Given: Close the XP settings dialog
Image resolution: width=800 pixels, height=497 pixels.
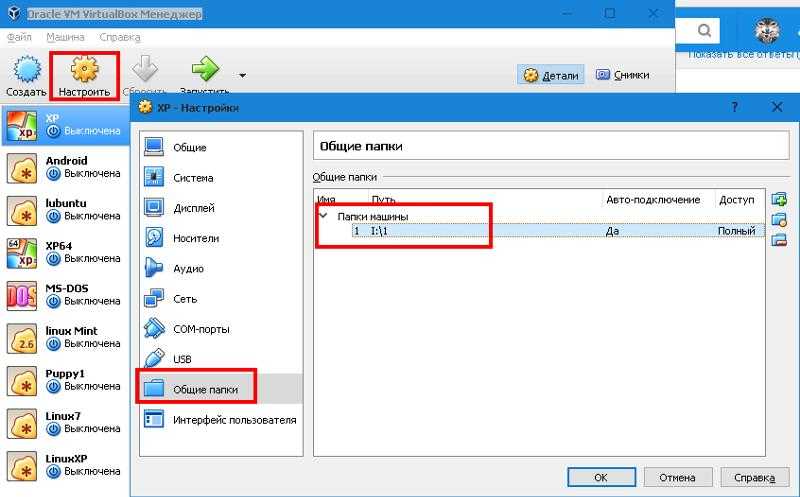Looking at the screenshot, I should pyautogui.click(x=777, y=107).
